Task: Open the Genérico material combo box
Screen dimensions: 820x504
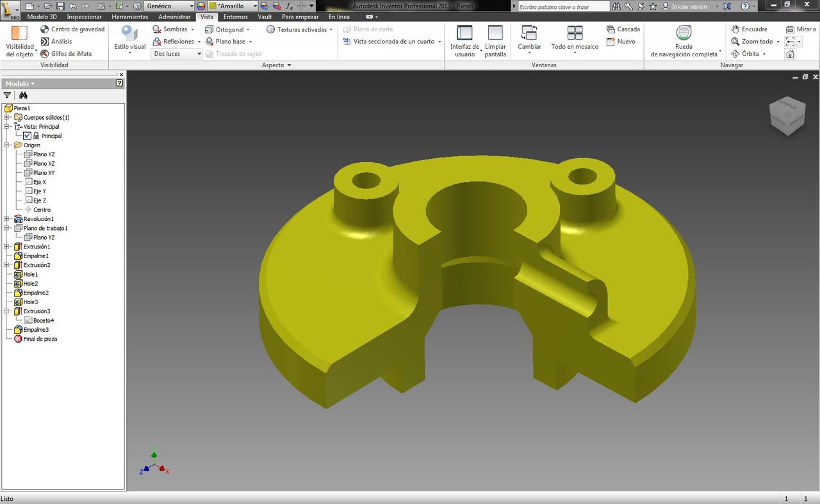Action: point(169,6)
